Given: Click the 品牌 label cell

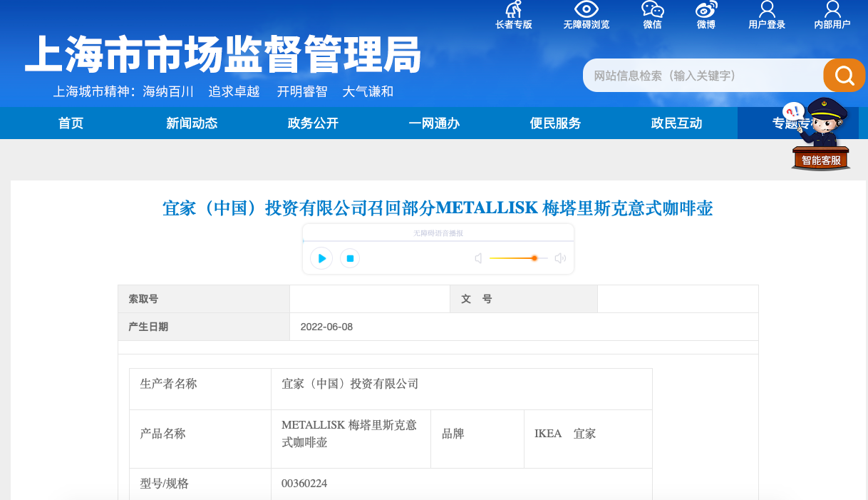Looking at the screenshot, I should (477, 439).
